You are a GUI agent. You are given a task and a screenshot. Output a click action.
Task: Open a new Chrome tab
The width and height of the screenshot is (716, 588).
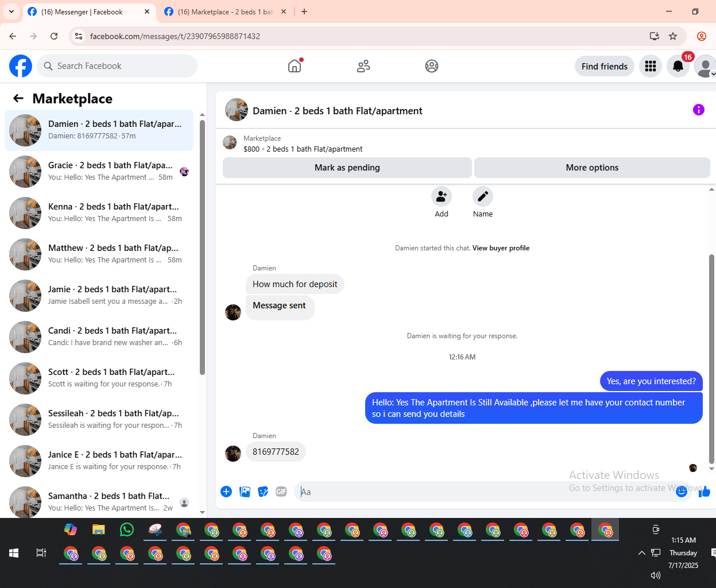304,11
